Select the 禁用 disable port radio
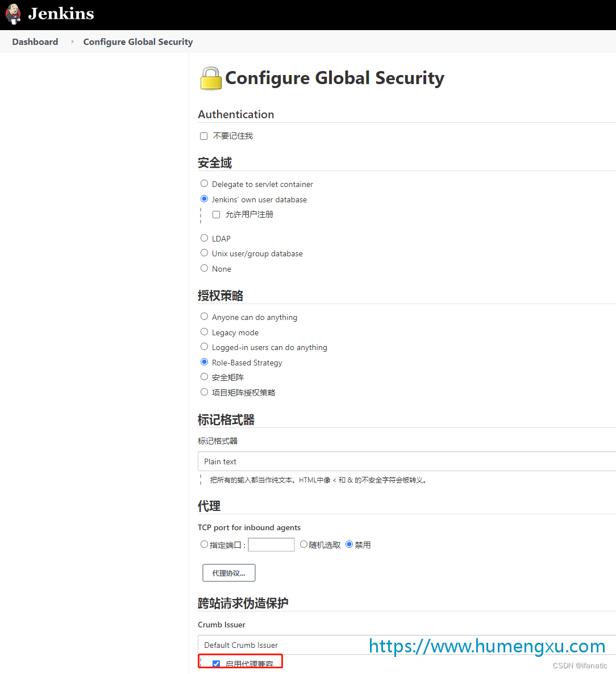Image resolution: width=616 pixels, height=674 pixels. [x=349, y=544]
